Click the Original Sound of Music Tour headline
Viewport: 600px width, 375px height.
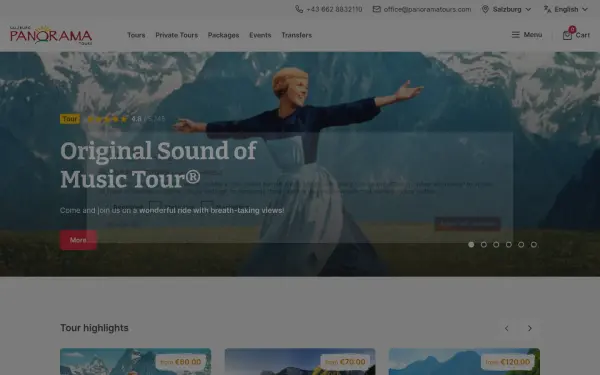(158, 165)
